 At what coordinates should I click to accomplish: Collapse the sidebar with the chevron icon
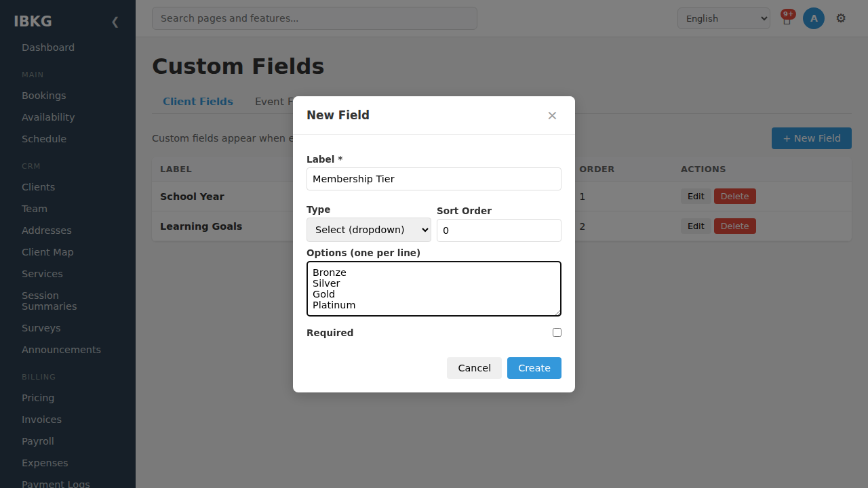(115, 22)
